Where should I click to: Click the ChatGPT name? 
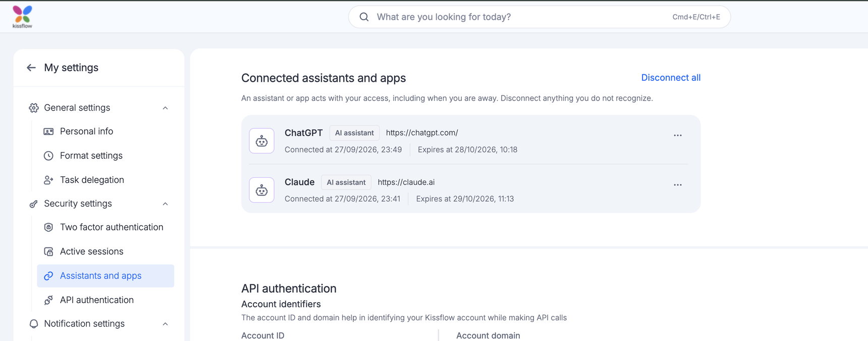[303, 133]
